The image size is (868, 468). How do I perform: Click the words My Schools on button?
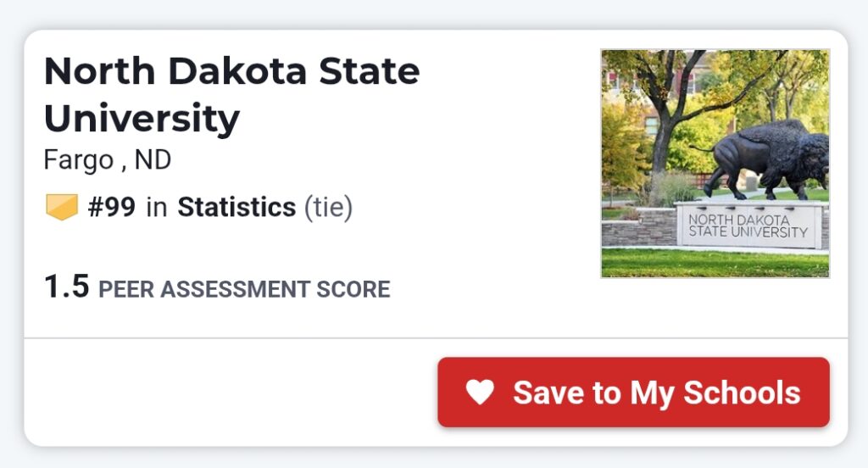coord(715,393)
